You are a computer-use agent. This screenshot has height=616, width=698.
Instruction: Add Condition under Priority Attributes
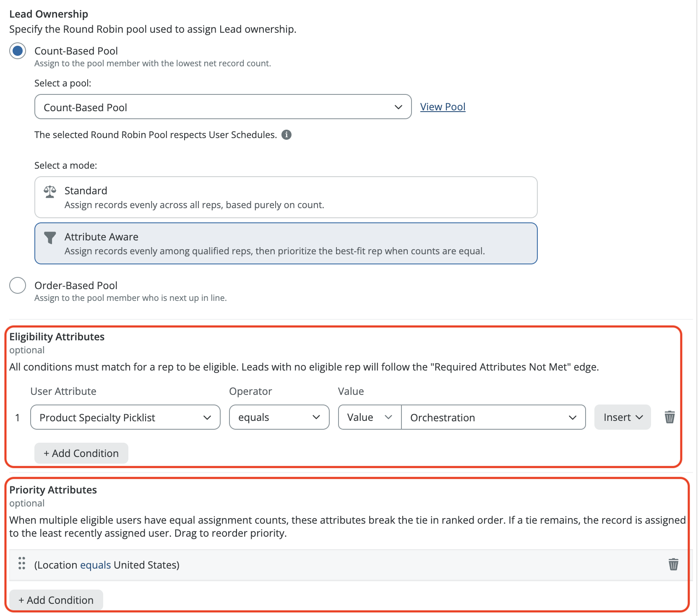point(56,600)
